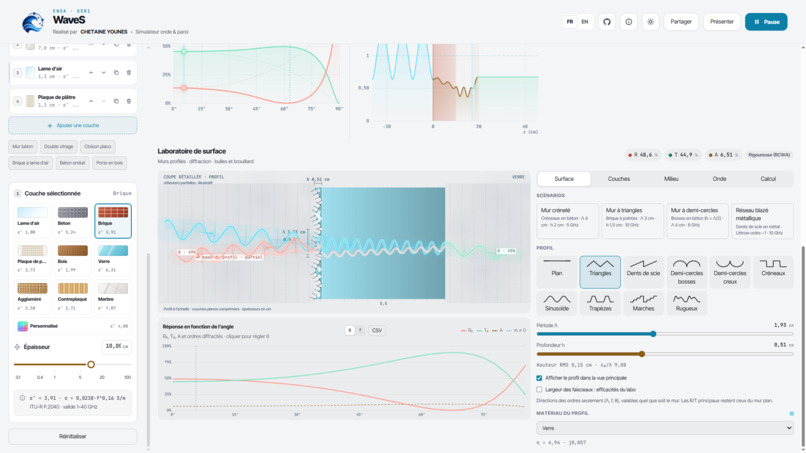Click the WaveS wave logo

coord(33,23)
